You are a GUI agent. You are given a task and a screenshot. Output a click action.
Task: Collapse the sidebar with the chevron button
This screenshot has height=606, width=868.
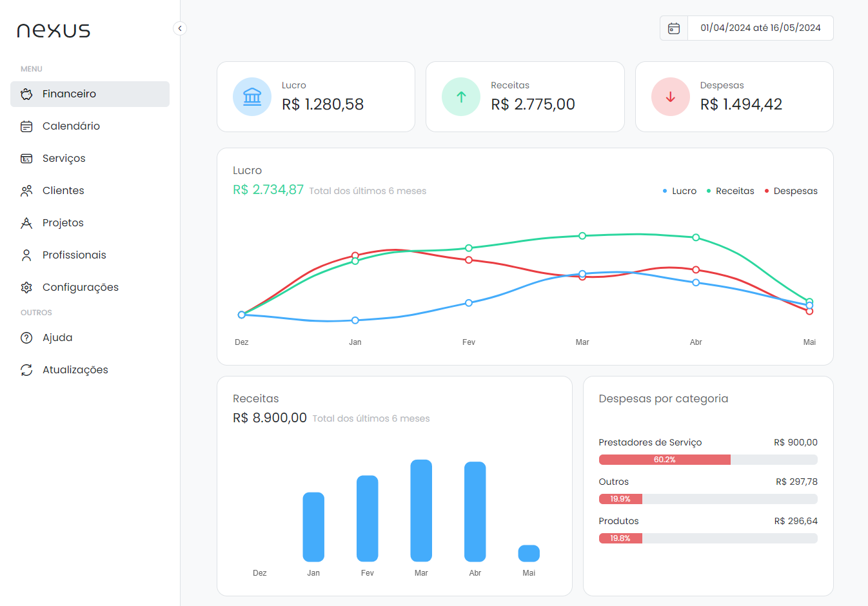click(x=180, y=28)
